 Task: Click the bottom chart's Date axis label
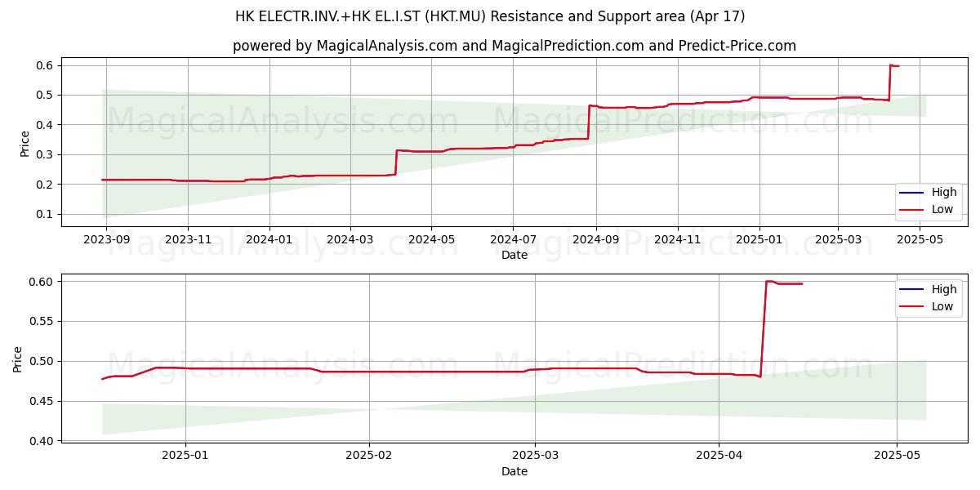[x=514, y=471]
